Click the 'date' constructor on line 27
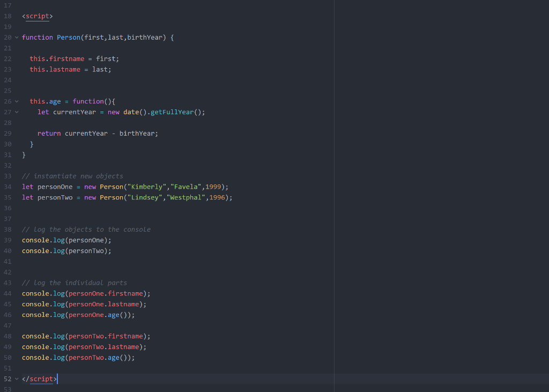 tap(131, 112)
